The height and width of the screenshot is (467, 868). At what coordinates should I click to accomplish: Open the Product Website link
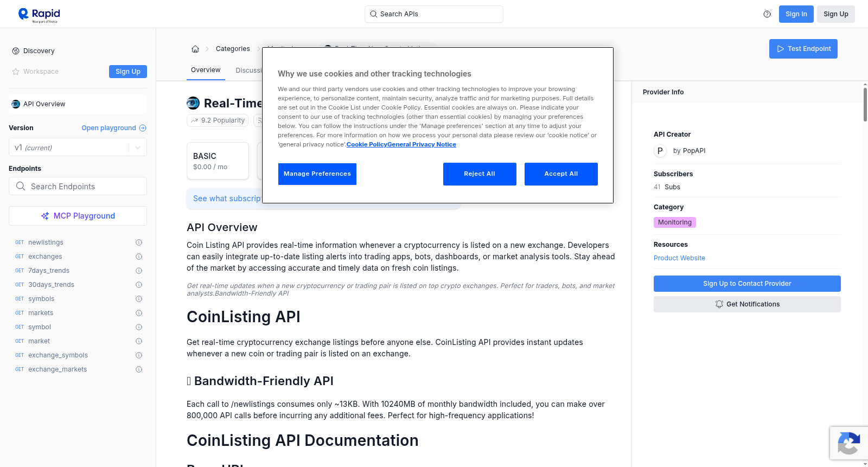(x=679, y=258)
